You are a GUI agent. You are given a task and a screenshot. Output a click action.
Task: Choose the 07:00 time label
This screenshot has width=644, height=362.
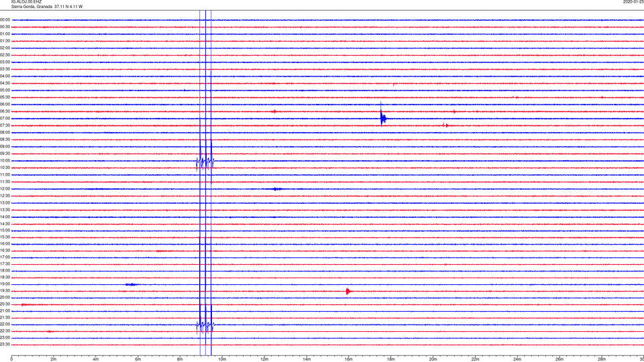click(x=5, y=119)
